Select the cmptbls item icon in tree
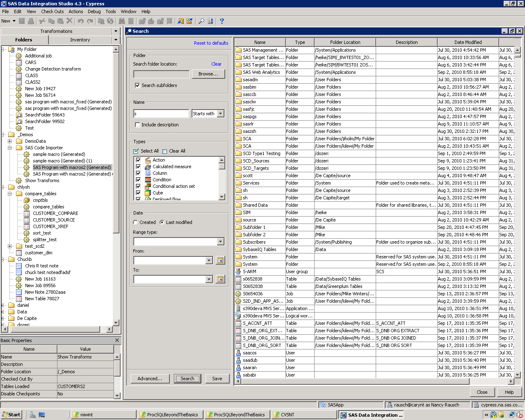Viewport: 525px width, 420px height. [27, 200]
